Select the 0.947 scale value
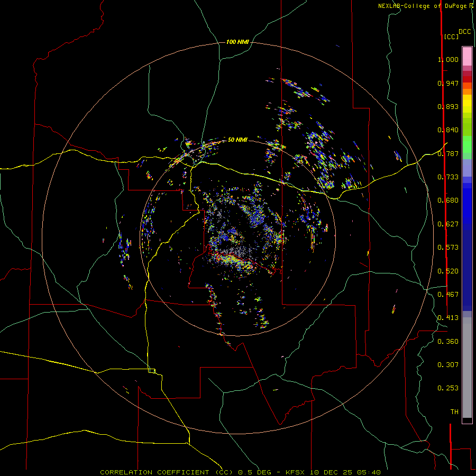This screenshot has width=476, height=476. coord(448,83)
